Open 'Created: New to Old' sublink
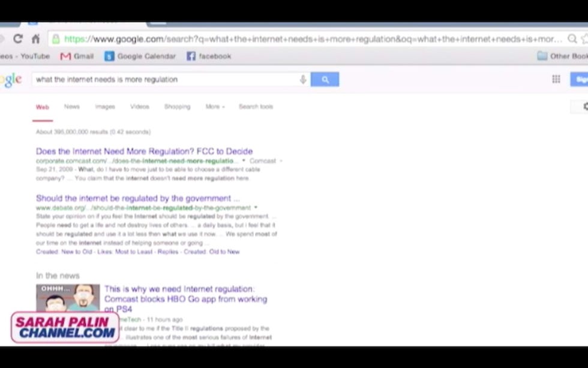The image size is (588, 368). click(64, 252)
